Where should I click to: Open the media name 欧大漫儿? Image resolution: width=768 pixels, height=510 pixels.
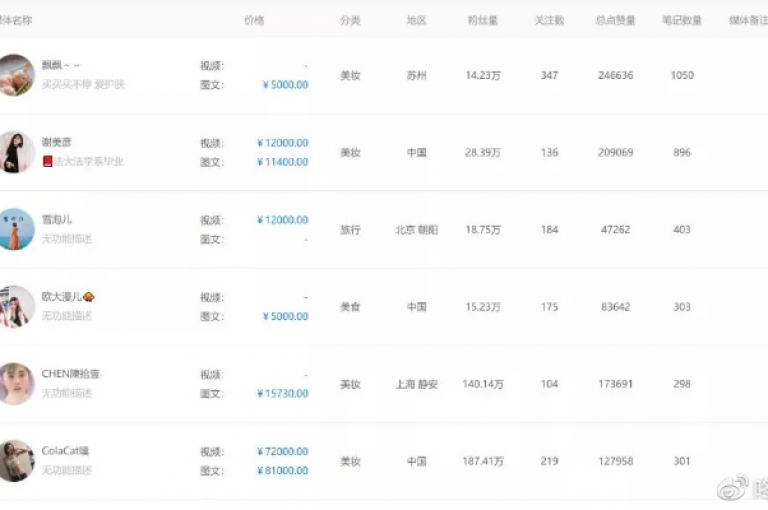pos(68,296)
